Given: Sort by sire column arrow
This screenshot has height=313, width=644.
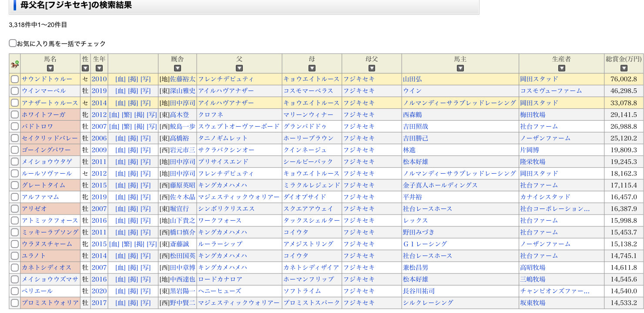Looking at the screenshot, I should click(x=239, y=68).
